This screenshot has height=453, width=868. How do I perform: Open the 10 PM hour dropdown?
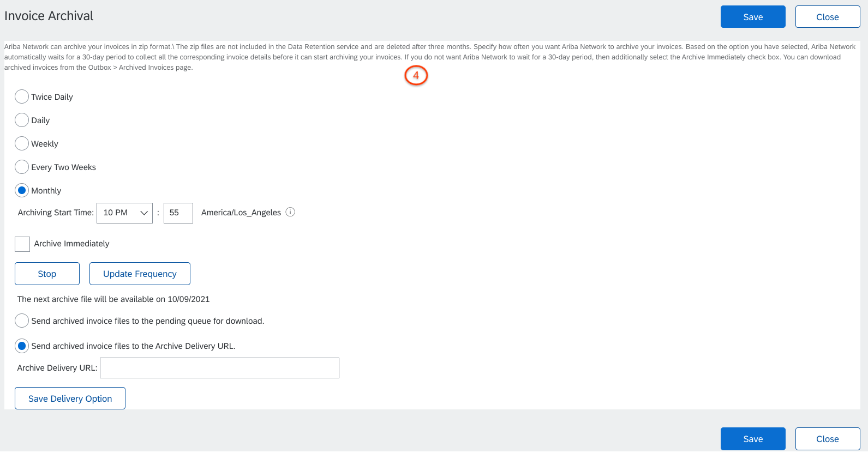click(124, 213)
